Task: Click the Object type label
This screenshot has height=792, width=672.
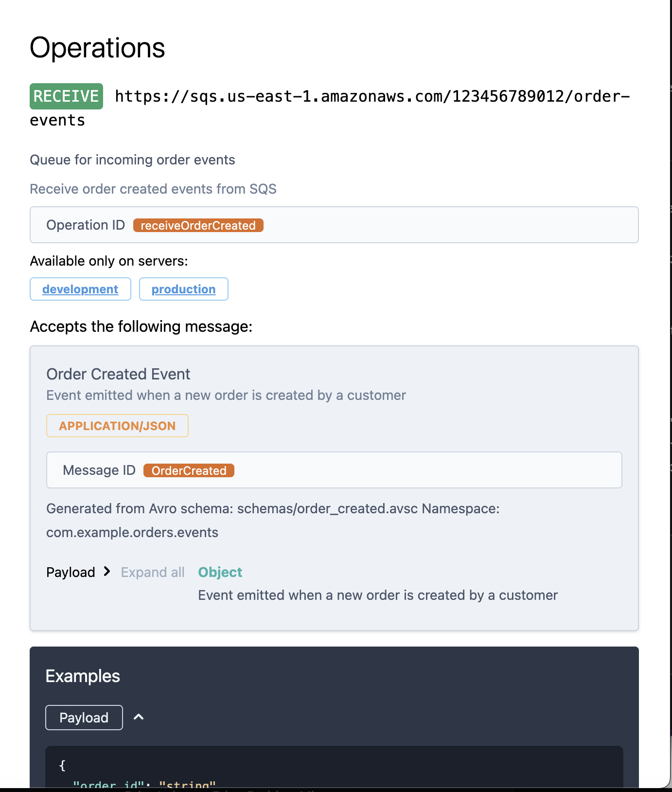Action: point(220,572)
